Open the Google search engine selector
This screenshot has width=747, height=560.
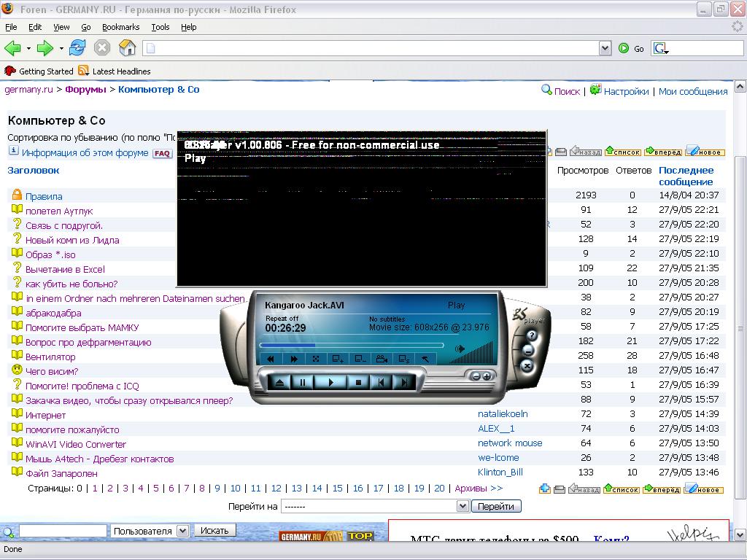point(661,49)
